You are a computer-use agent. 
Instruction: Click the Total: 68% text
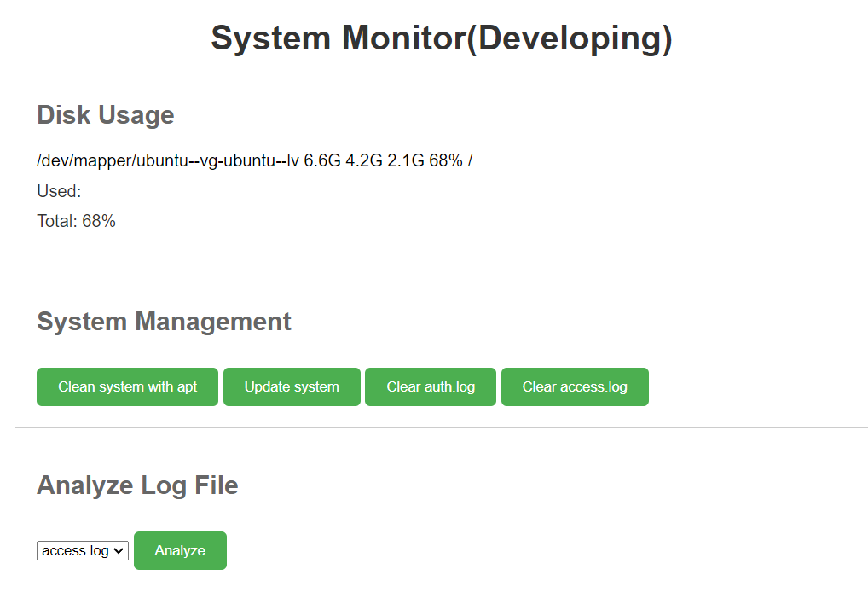coord(76,222)
